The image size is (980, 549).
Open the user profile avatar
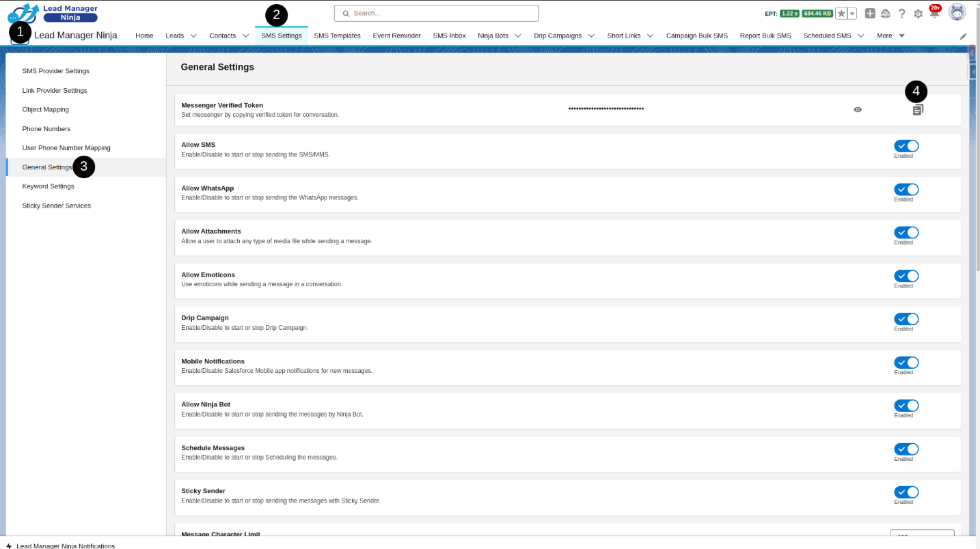tap(957, 12)
